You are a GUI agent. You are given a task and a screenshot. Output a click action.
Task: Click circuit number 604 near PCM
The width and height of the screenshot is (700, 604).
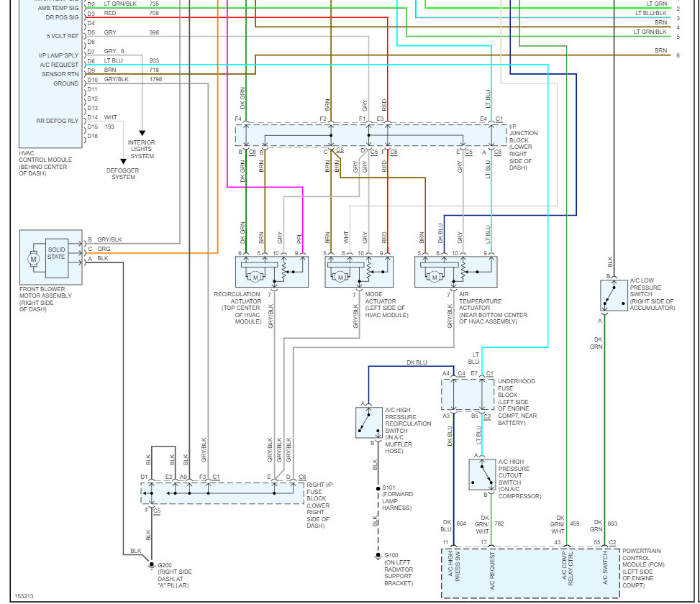[461, 523]
